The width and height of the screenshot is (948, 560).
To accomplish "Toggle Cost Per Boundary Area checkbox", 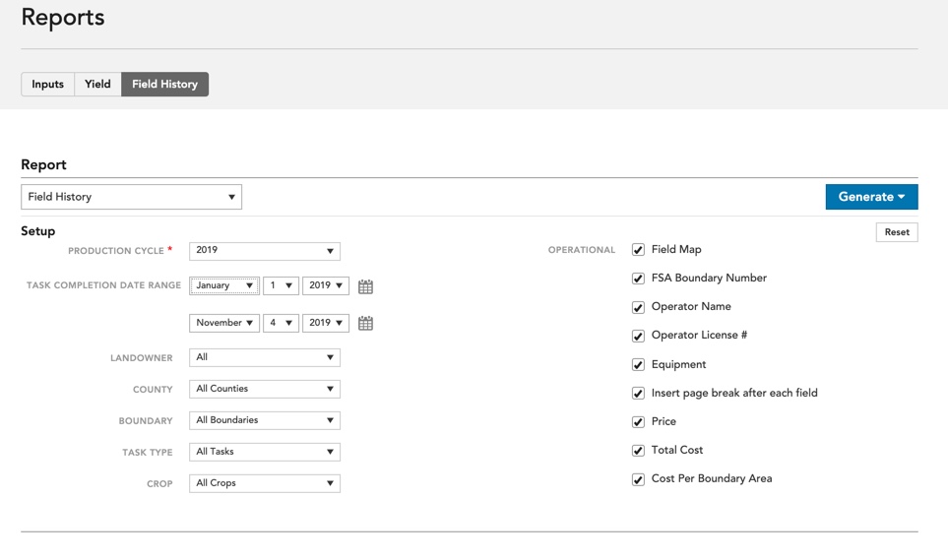I will (x=638, y=479).
